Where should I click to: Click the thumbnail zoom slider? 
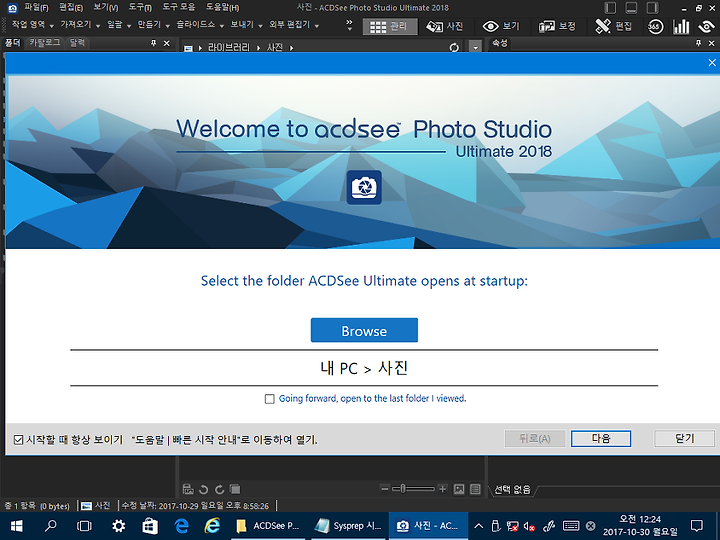click(413, 489)
